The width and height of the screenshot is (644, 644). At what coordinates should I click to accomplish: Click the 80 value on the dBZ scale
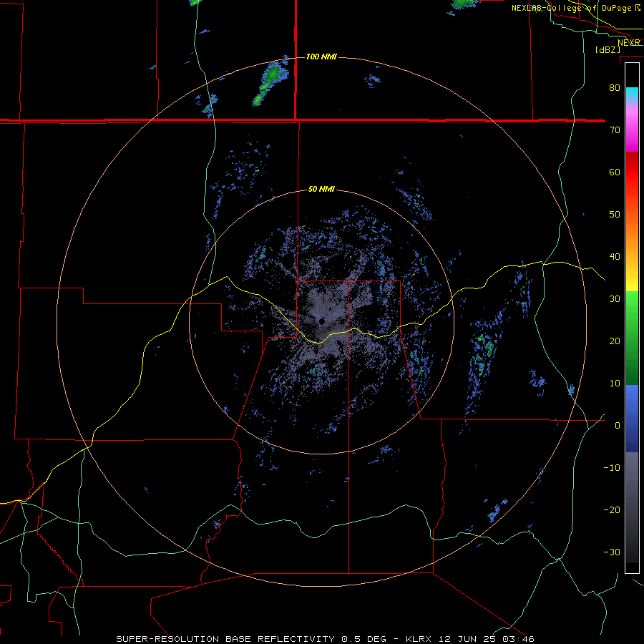pyautogui.click(x=615, y=87)
